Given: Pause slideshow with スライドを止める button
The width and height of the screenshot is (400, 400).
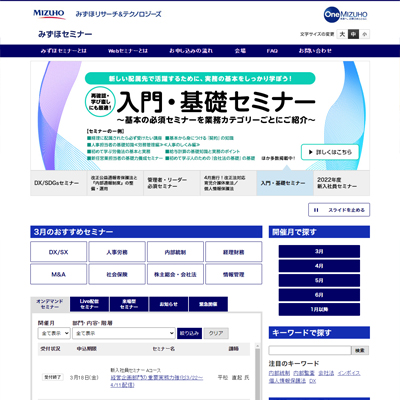Looking at the screenshot, I should tap(339, 210).
